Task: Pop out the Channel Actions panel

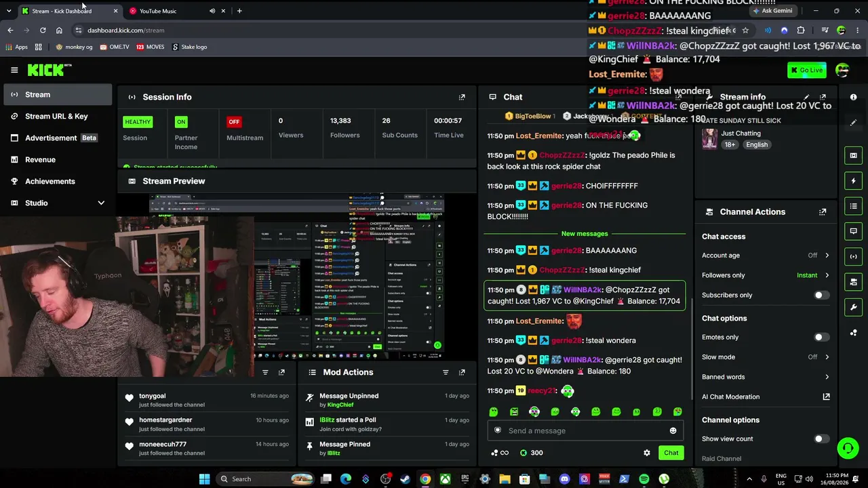Action: tap(823, 212)
